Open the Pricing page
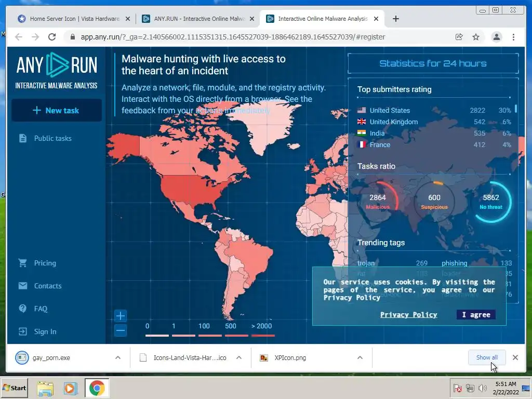 (x=45, y=263)
